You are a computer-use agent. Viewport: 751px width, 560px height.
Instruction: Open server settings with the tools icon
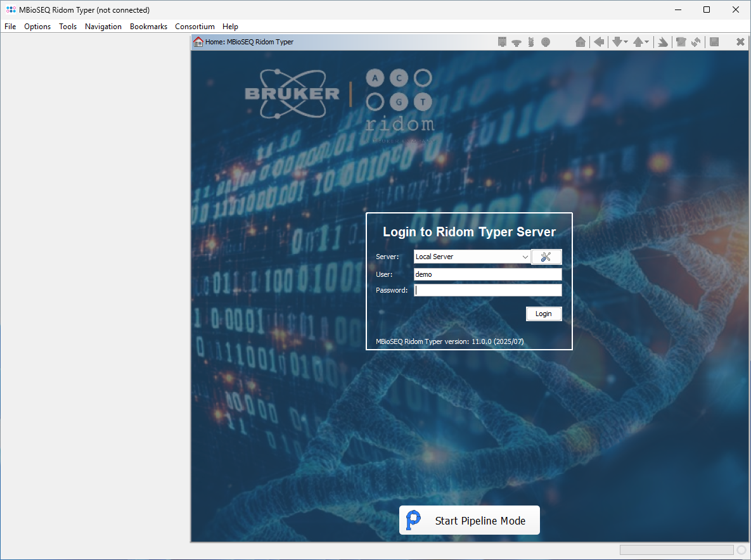pyautogui.click(x=546, y=257)
